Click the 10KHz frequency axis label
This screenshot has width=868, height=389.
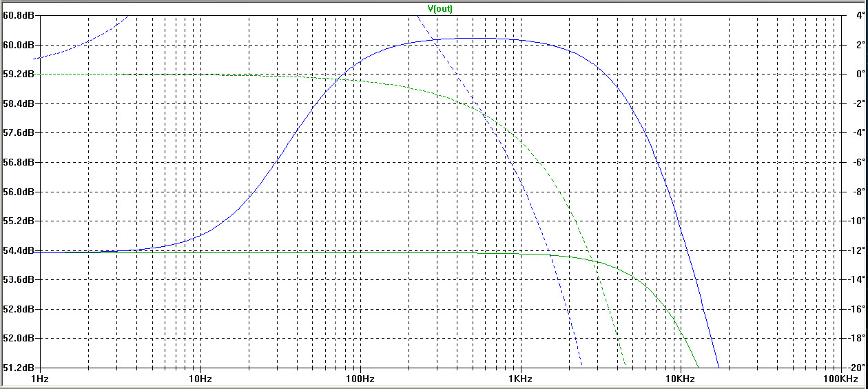pyautogui.click(x=681, y=379)
